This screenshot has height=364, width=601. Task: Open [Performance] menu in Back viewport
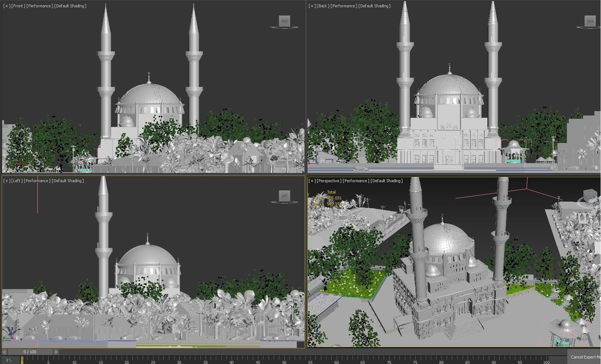coord(344,6)
